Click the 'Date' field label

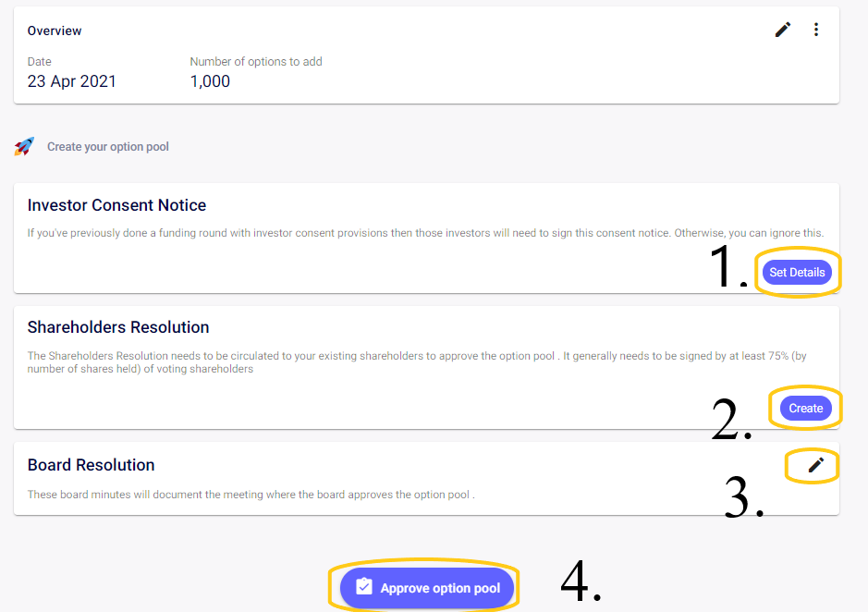(x=40, y=61)
